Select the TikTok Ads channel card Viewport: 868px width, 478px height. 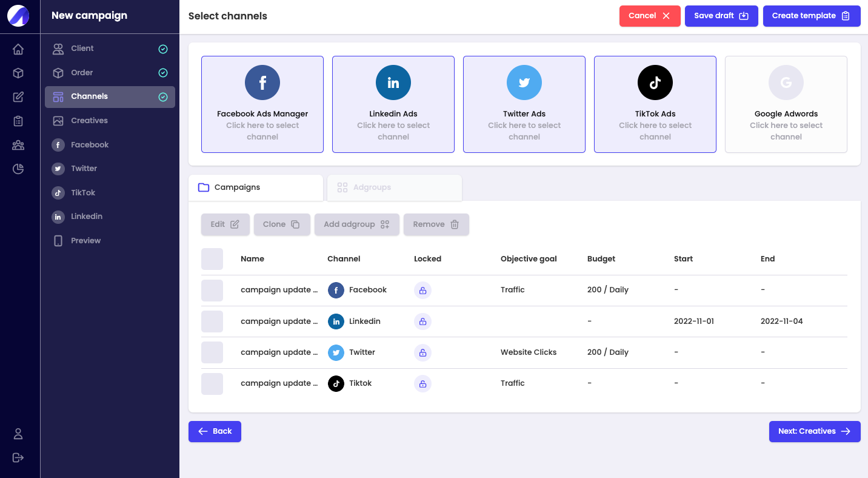[x=655, y=104]
